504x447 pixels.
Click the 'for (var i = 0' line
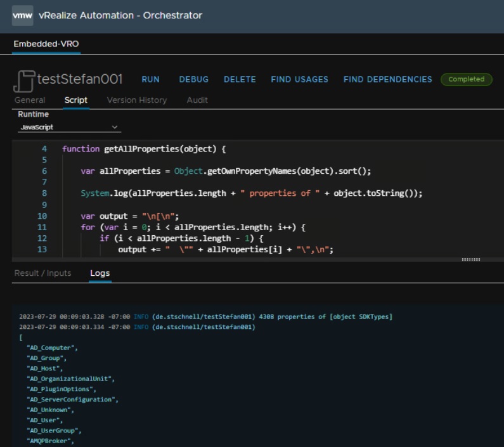(x=193, y=228)
